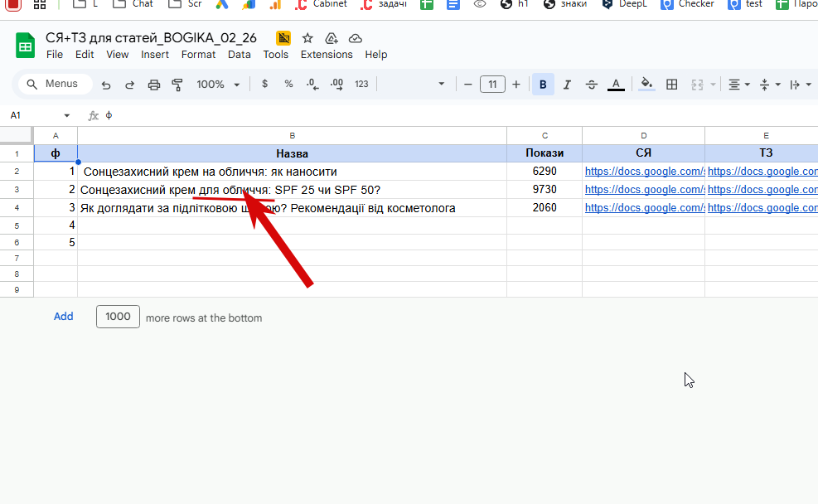
Task: Click the merge cells icon
Action: [x=698, y=84]
